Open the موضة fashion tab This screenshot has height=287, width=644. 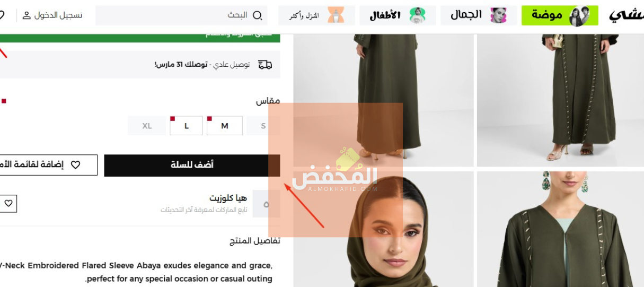tap(560, 15)
